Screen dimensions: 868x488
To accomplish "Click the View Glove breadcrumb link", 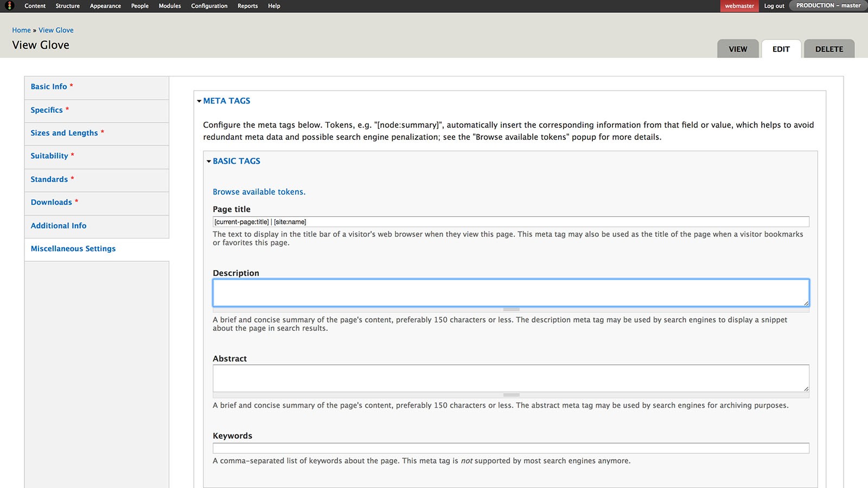I will click(56, 30).
